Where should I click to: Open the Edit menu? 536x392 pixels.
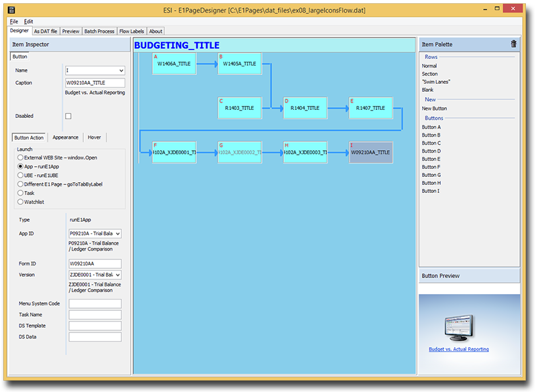point(28,21)
